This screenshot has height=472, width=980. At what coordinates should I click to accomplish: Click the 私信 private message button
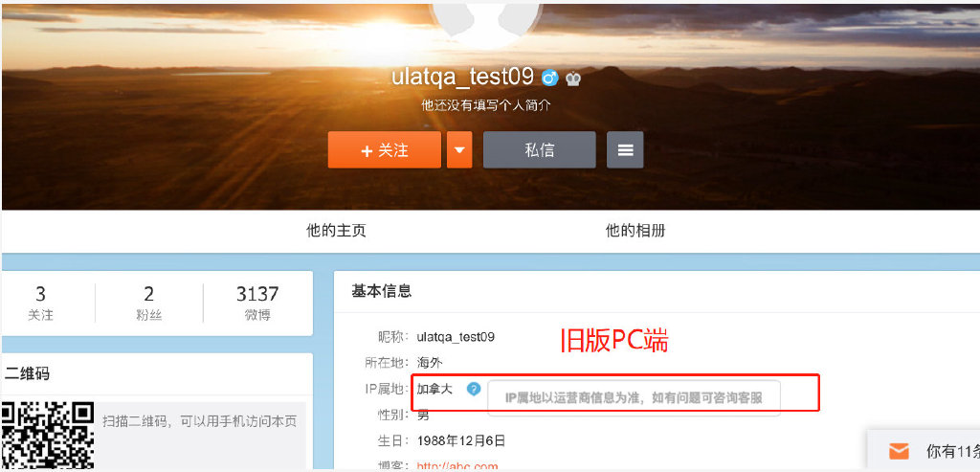click(539, 150)
